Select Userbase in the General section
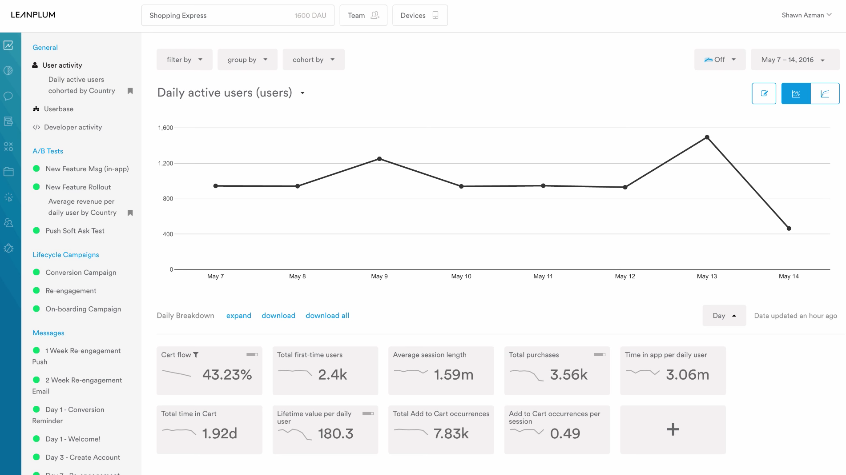The height and width of the screenshot is (475, 846). [58, 108]
